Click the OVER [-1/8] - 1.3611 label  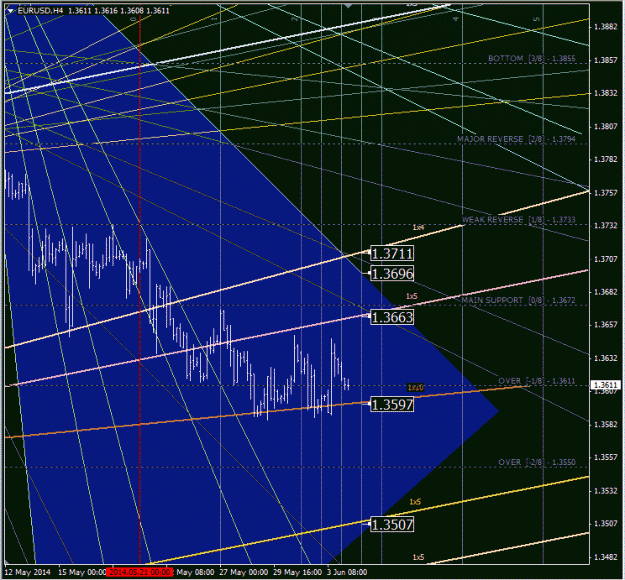(x=537, y=381)
